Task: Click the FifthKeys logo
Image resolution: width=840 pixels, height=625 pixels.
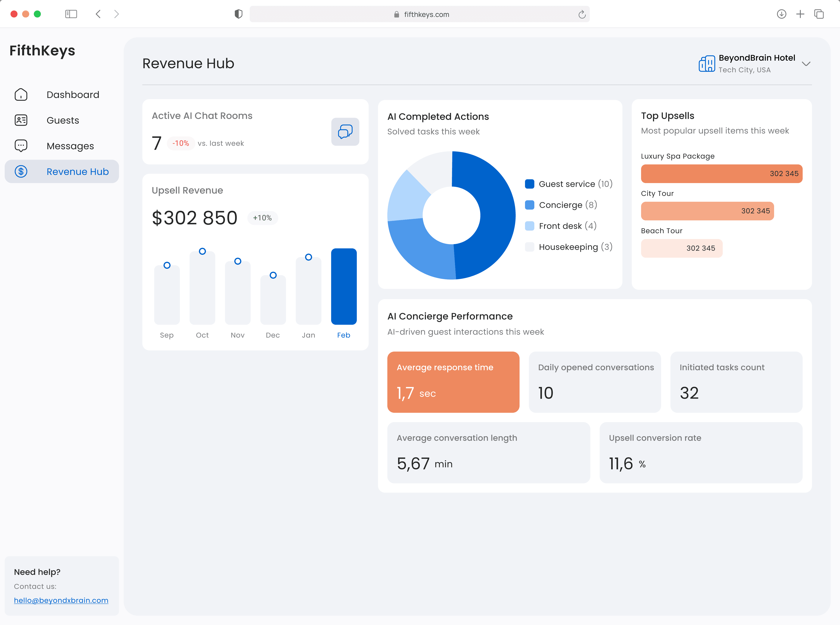Action: click(x=42, y=50)
